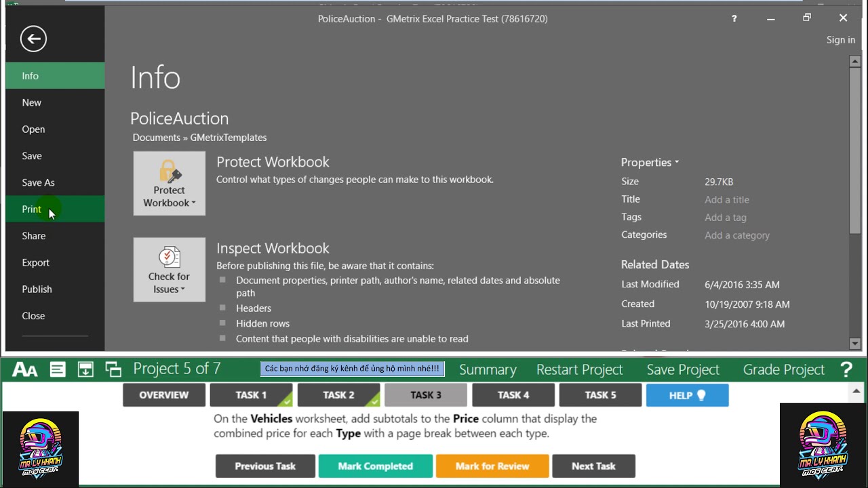868x488 pixels.
Task: Open the Print page
Action: [x=55, y=209]
